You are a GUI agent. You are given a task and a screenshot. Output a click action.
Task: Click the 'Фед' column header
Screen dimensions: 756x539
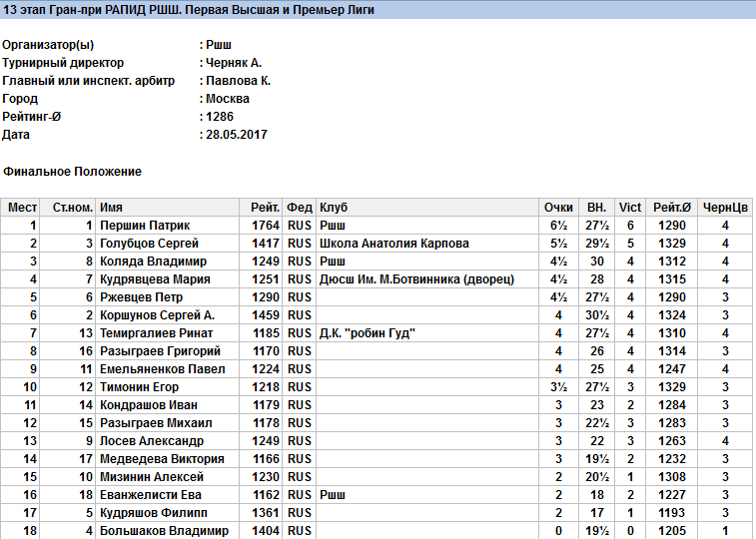300,208
